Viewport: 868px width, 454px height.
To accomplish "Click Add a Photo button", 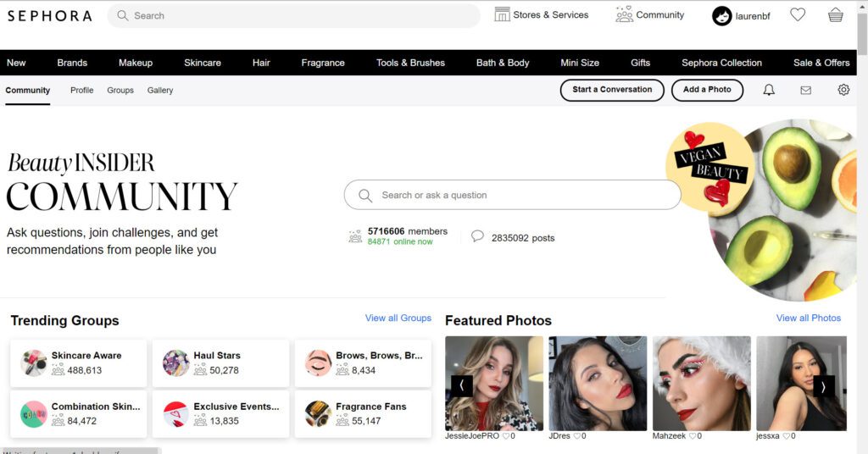I will (x=707, y=90).
